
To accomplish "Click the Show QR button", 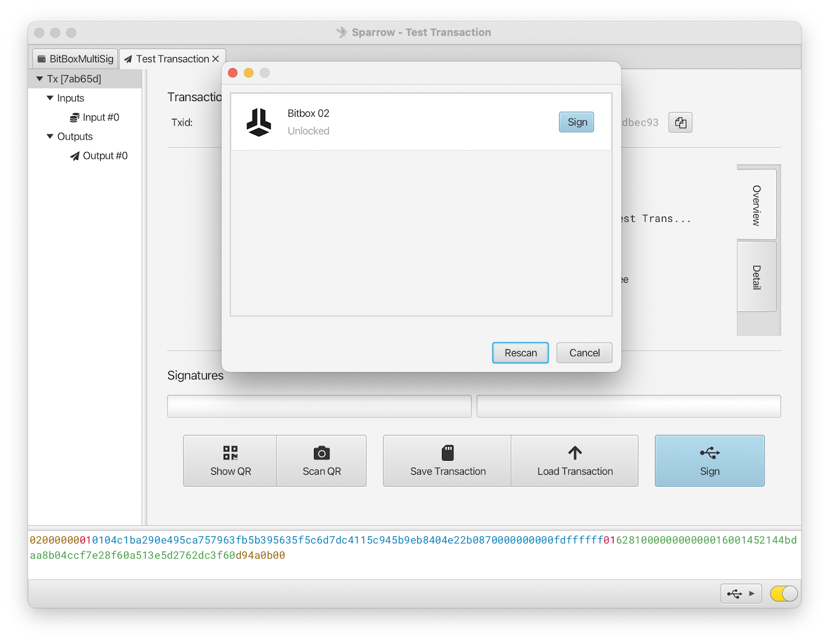I will tap(230, 461).
